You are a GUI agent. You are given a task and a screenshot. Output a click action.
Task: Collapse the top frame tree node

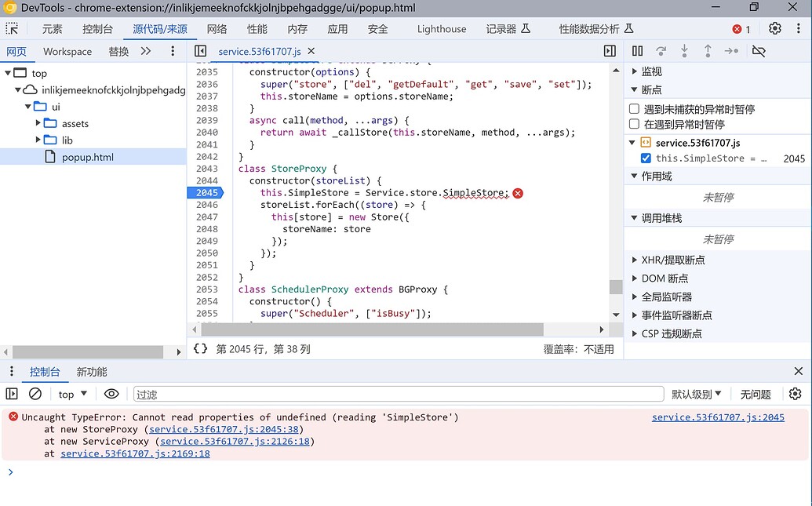tap(8, 73)
